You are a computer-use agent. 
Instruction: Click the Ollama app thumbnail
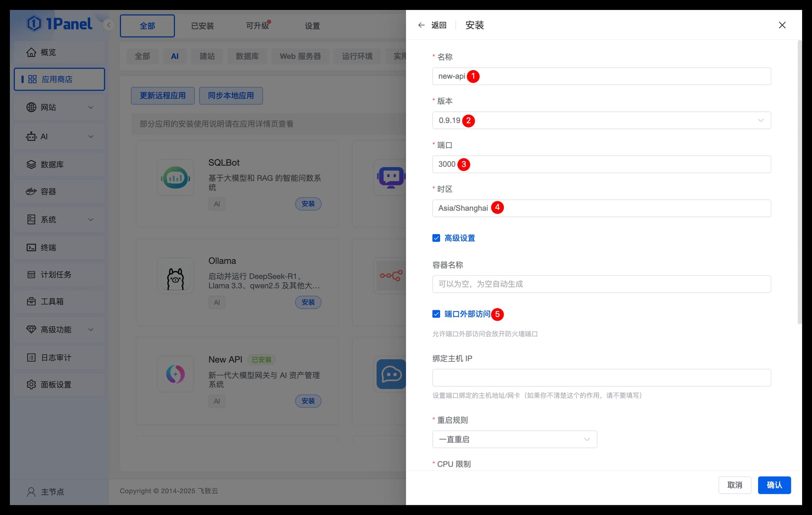point(175,276)
